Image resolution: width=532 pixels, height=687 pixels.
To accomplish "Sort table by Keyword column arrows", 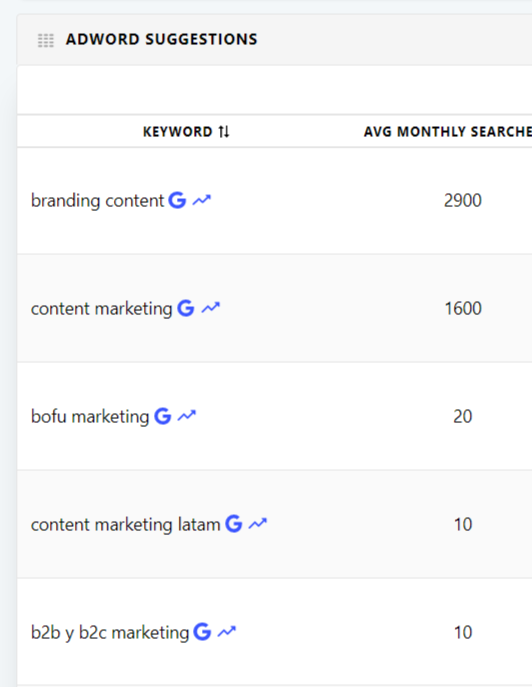I will (224, 131).
